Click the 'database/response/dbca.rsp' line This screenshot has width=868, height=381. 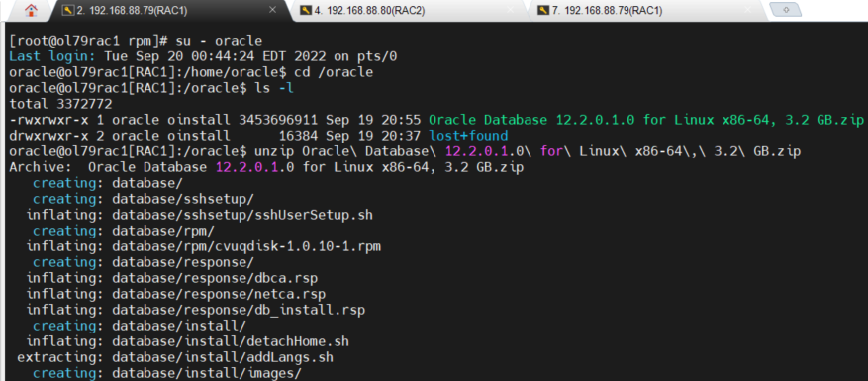pos(171,278)
